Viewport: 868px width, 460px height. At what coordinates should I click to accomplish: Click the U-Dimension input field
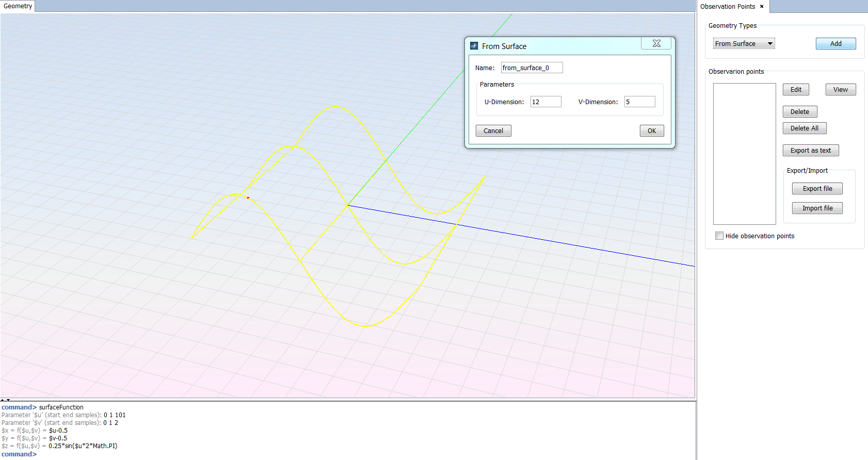click(545, 102)
